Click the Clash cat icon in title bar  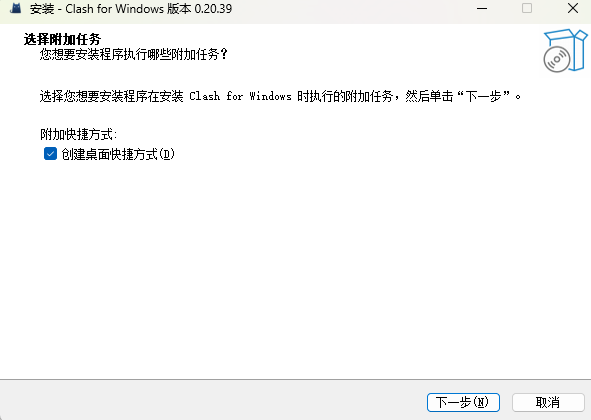tap(15, 8)
